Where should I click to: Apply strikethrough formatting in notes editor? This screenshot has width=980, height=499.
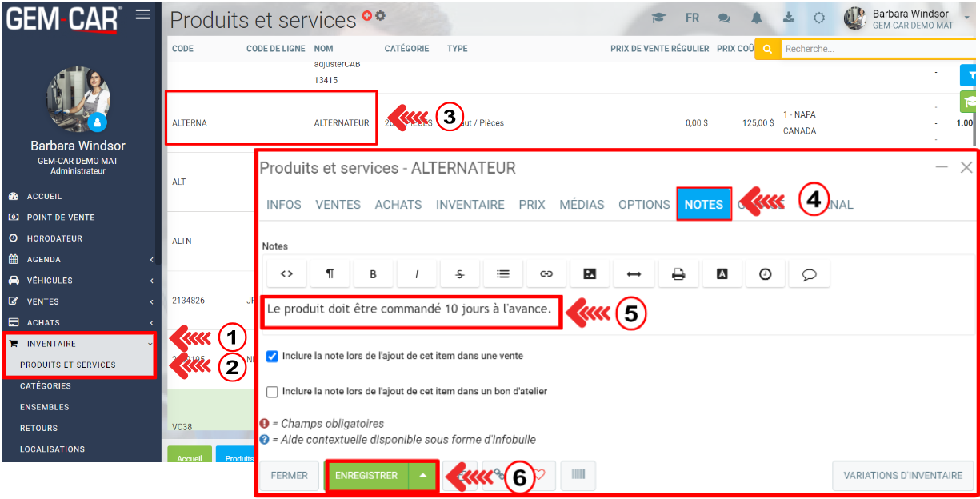(460, 273)
